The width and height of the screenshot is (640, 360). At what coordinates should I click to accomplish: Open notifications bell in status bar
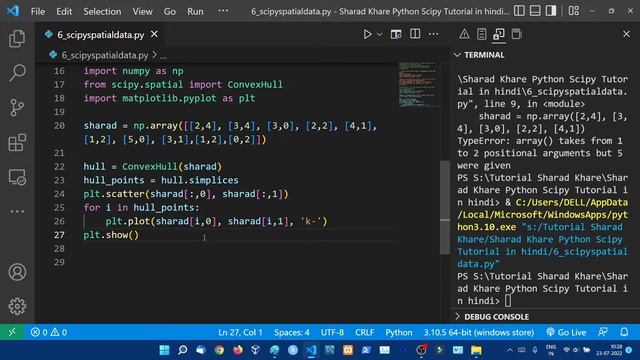click(x=624, y=332)
